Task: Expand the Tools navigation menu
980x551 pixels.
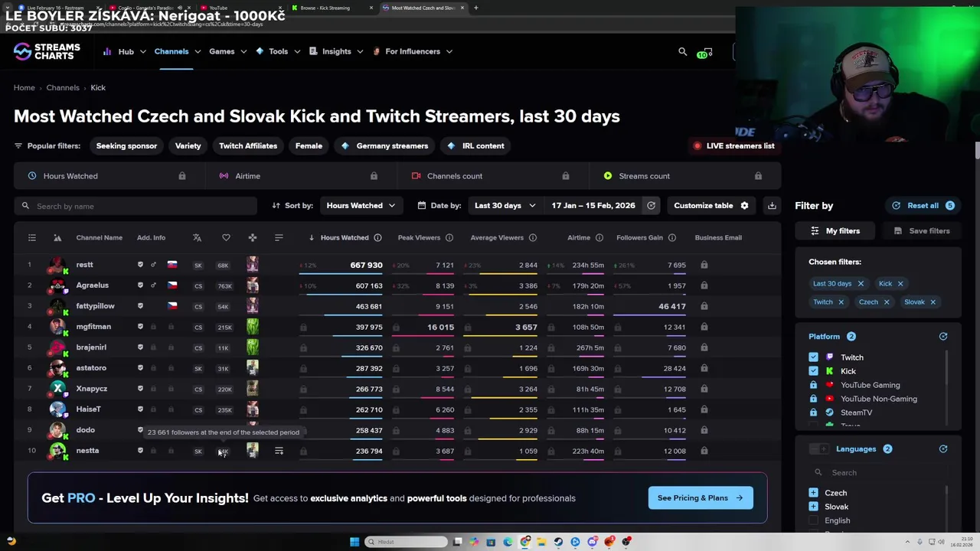Action: pos(278,51)
